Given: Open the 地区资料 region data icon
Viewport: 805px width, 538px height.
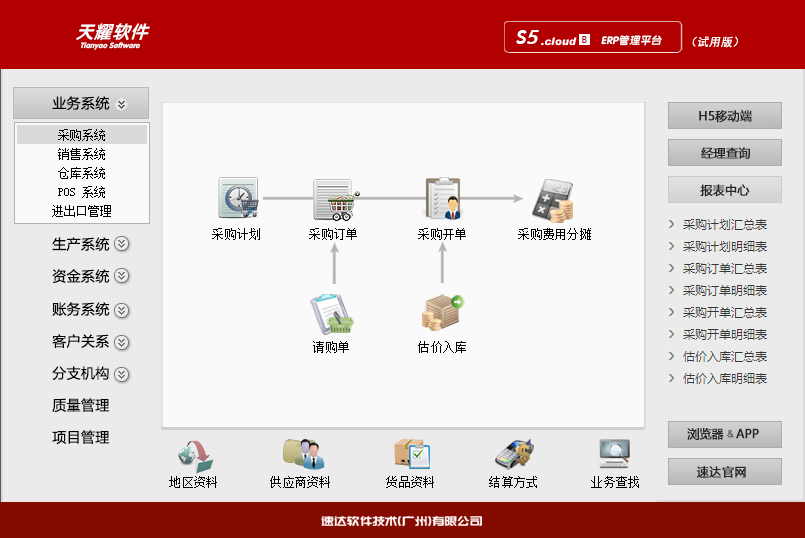Looking at the screenshot, I should [x=194, y=456].
